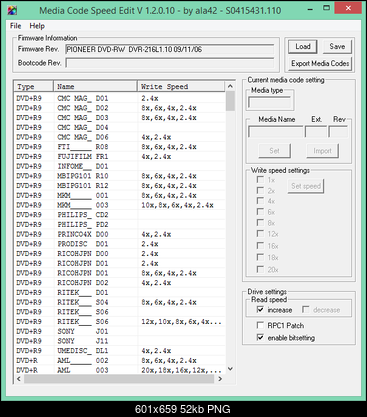Click the disabled Set button

click(274, 151)
